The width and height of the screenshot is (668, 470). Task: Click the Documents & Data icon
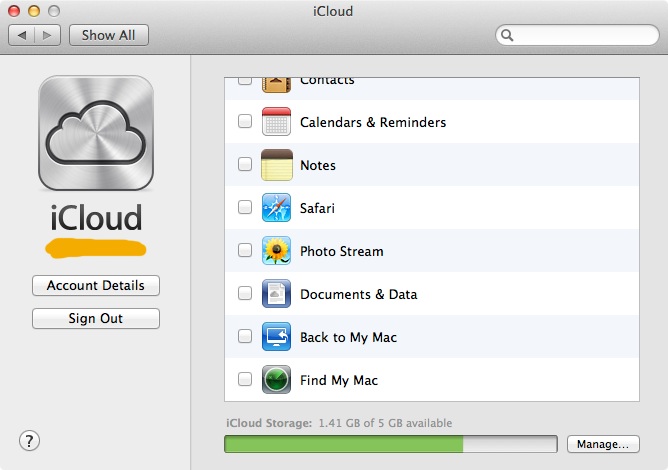(276, 294)
